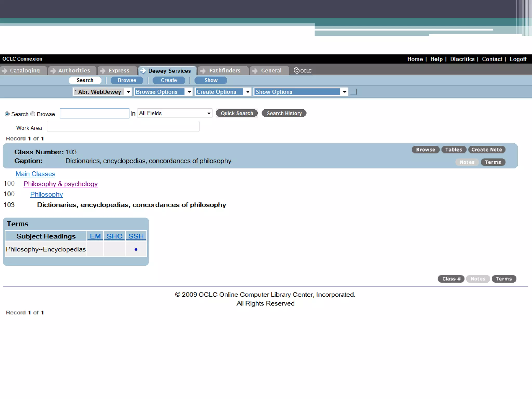Click the OCLC logo icon
Image resolution: width=532 pixels, height=399 pixels.
point(302,71)
